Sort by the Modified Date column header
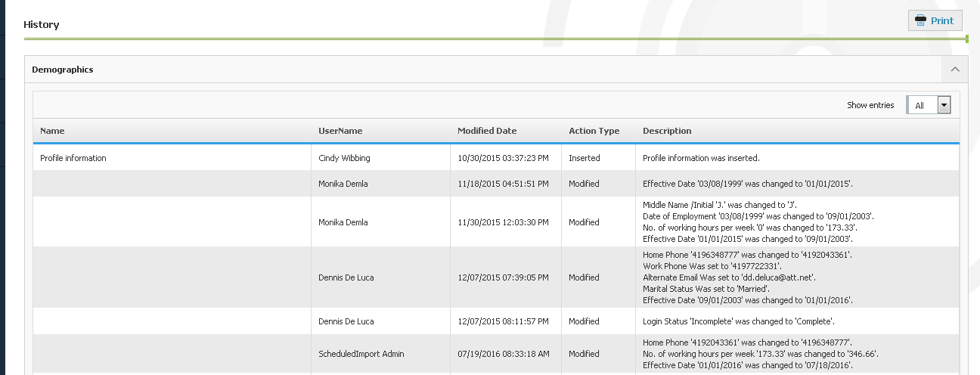The image size is (980, 375). (x=487, y=131)
